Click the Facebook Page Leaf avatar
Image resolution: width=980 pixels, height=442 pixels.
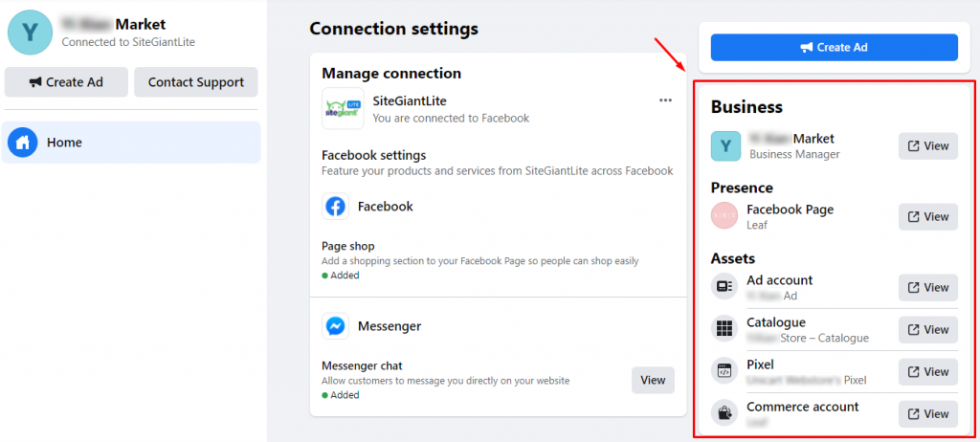tap(724, 216)
